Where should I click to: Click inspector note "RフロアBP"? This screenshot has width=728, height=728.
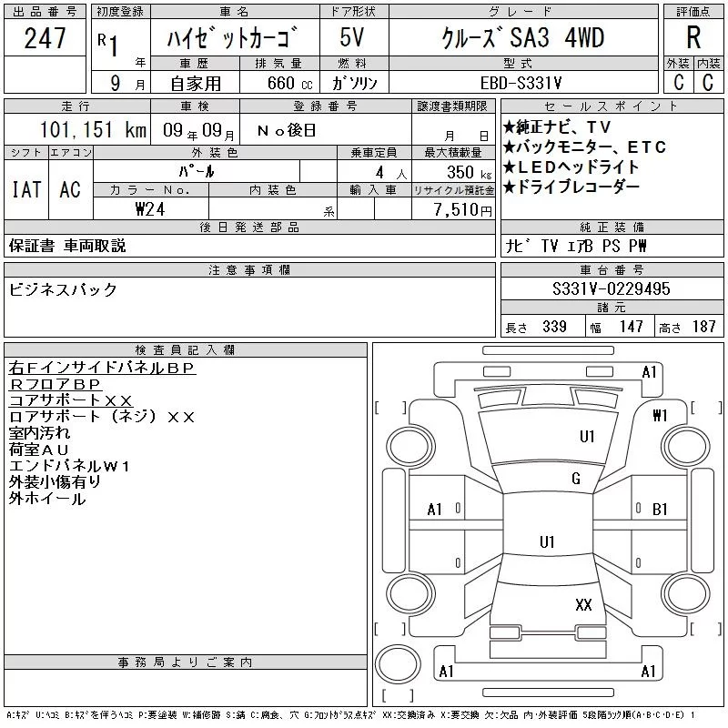55,384
